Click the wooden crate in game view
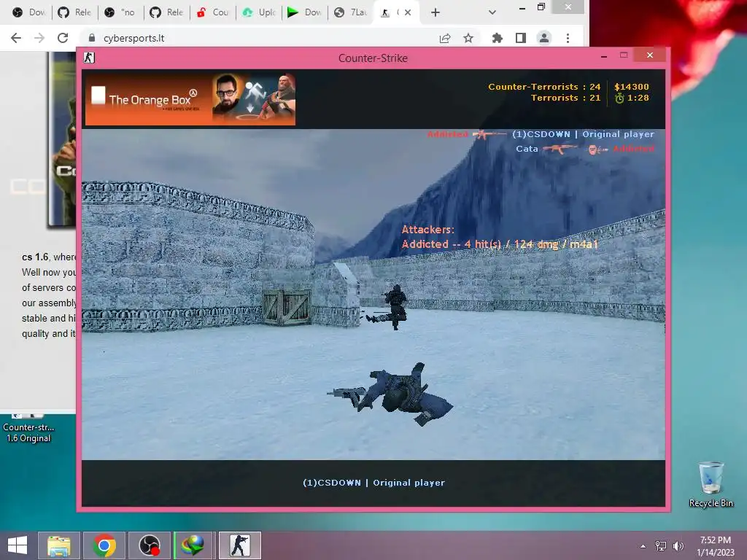This screenshot has width=747, height=560. [x=287, y=307]
